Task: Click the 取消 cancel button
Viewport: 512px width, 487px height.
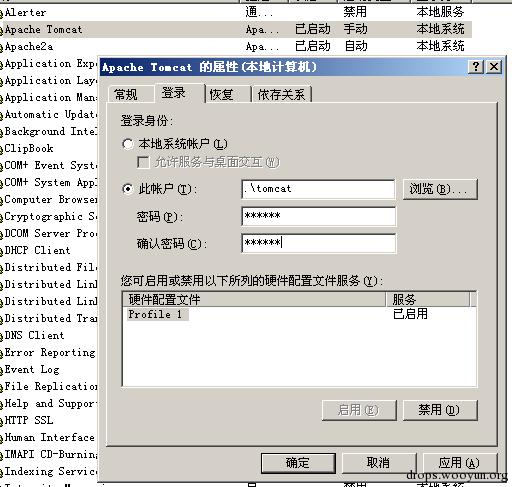Action: 379,463
